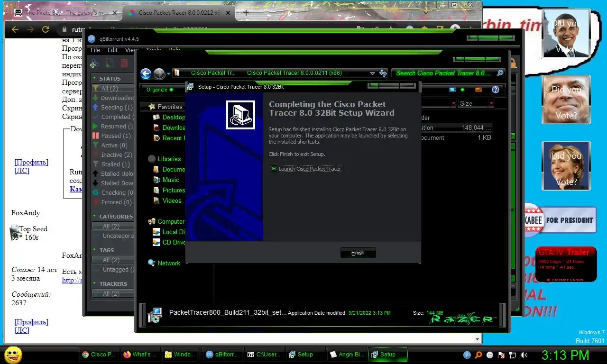Collapse qBittorrent CATEGORIES filter section
607x364 pixels.
[x=94, y=216]
